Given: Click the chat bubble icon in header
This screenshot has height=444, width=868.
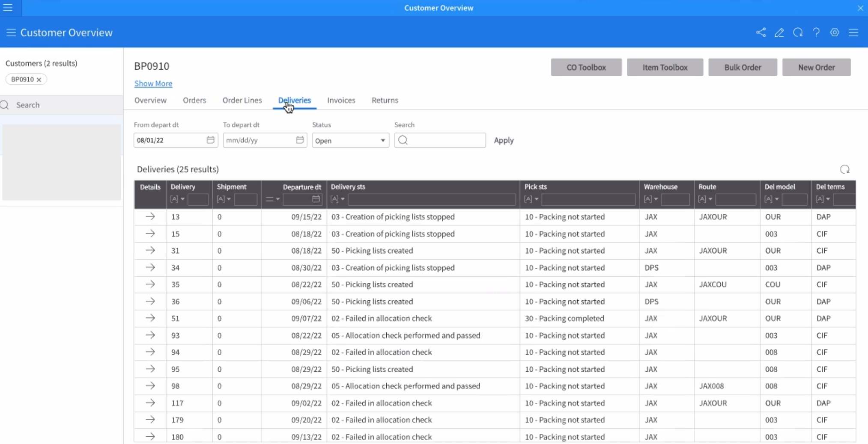Looking at the screenshot, I should click(x=798, y=33).
